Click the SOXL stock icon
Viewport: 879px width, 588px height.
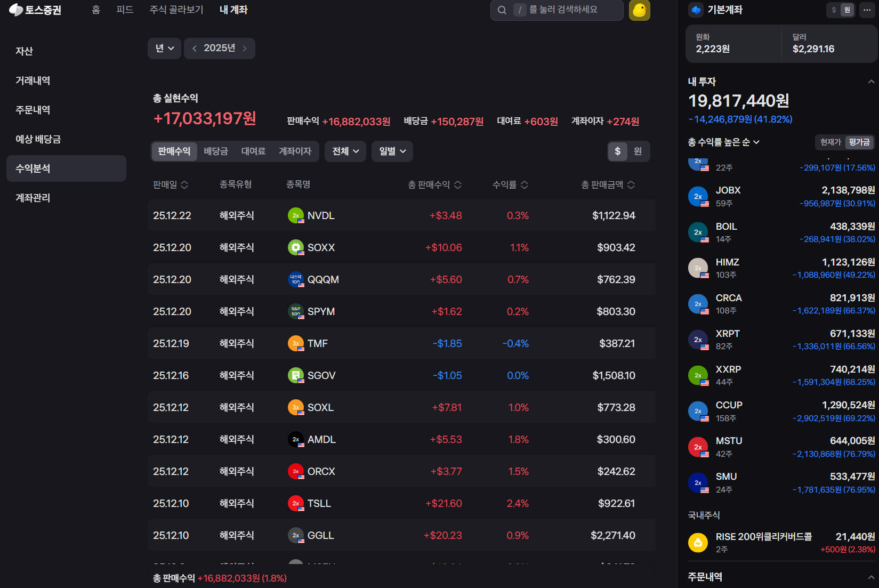coord(296,407)
